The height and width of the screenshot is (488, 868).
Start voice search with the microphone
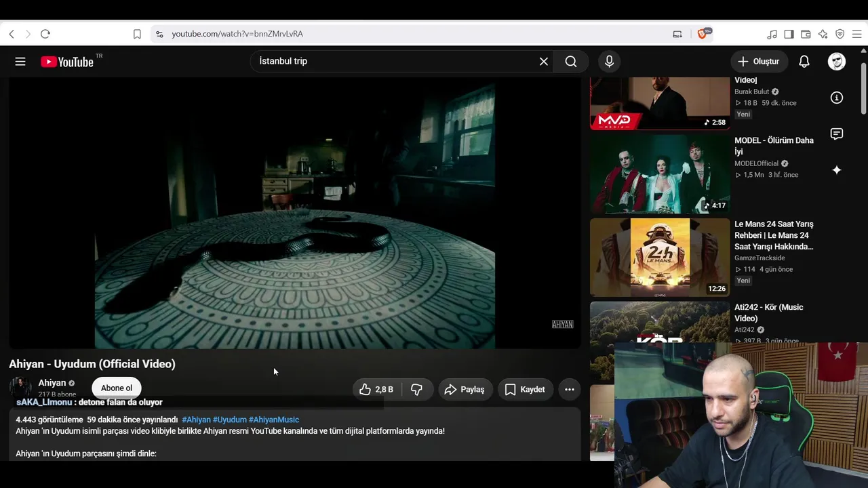[609, 62]
